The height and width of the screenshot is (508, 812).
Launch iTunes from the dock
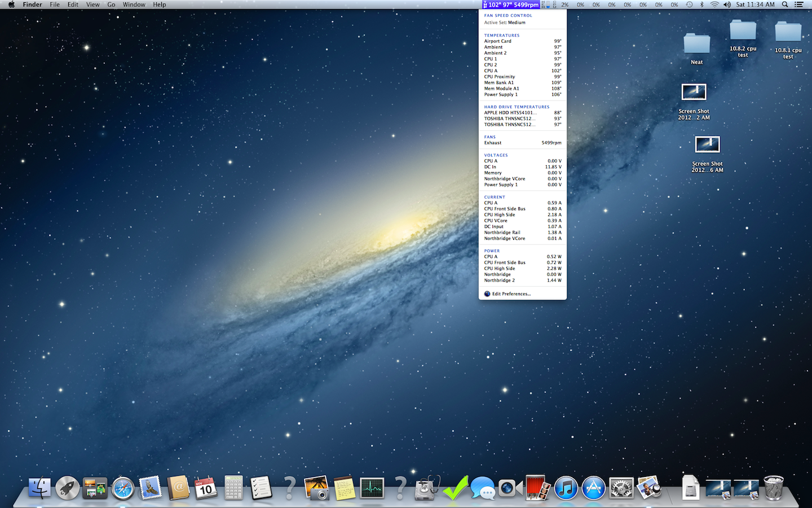point(566,488)
